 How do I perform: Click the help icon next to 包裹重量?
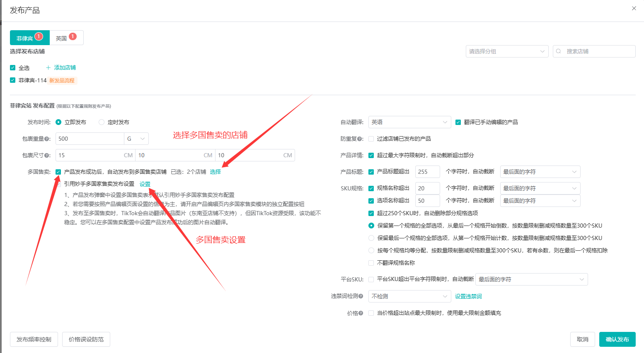pos(47,139)
